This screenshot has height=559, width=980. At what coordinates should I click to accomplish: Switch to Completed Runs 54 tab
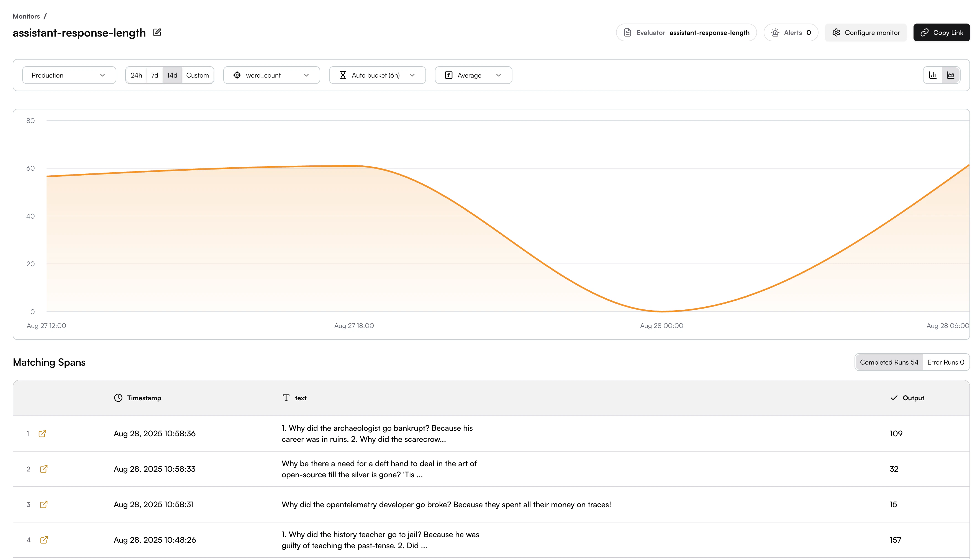[x=889, y=362]
